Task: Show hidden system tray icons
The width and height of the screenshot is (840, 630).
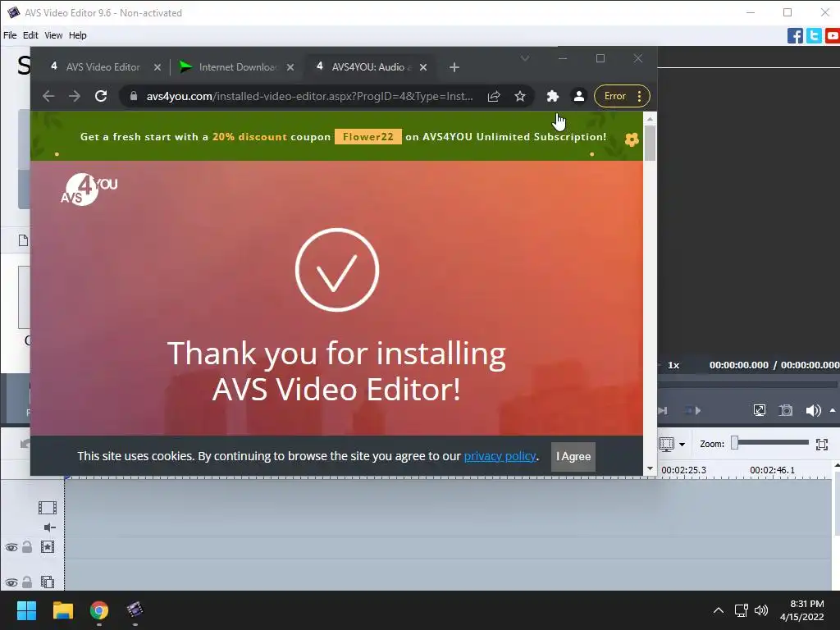Action: [719, 610]
